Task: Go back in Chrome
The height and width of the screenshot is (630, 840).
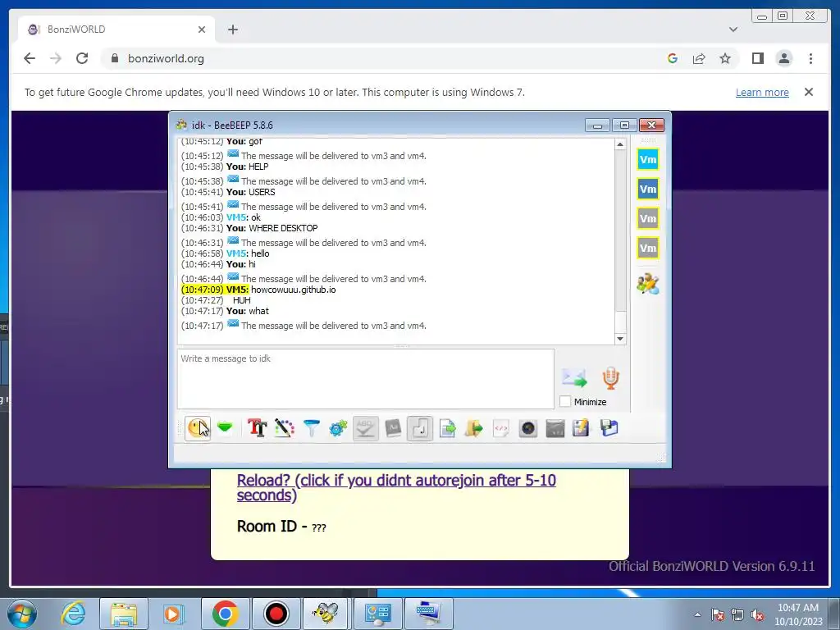Action: [x=30, y=58]
